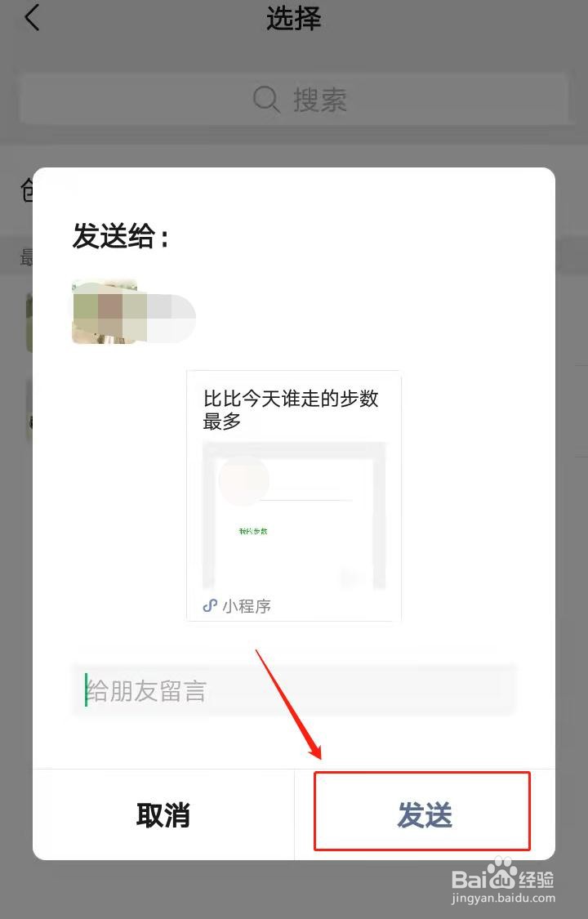
Task: Click the 搜索 search text box
Action: point(294,99)
